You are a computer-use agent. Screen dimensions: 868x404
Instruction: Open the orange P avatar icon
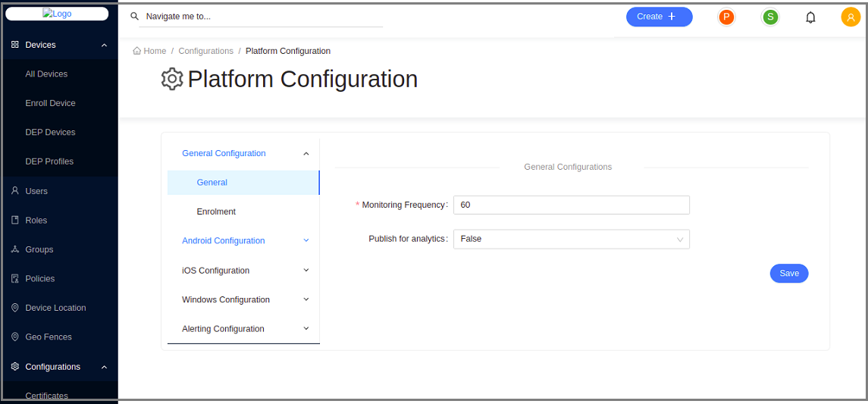click(726, 17)
